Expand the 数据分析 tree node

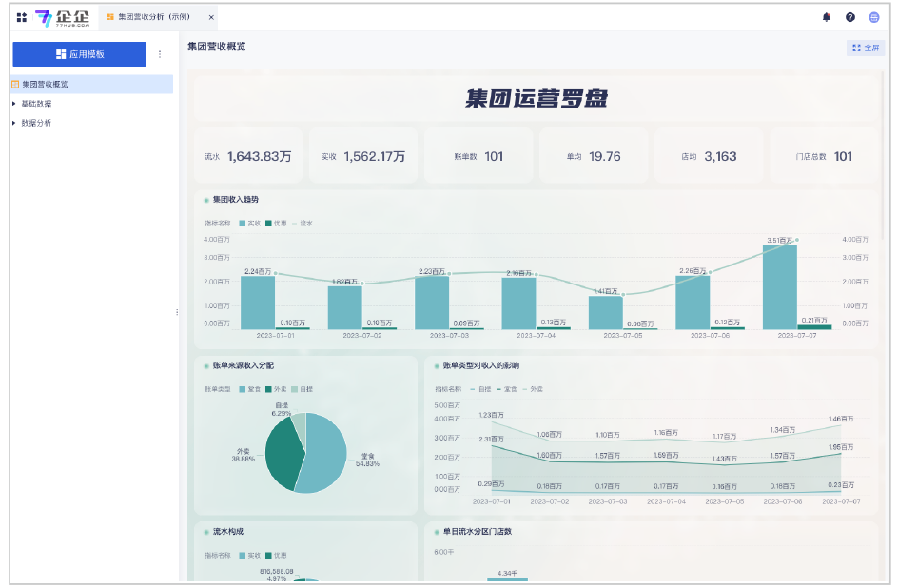pyautogui.click(x=14, y=123)
